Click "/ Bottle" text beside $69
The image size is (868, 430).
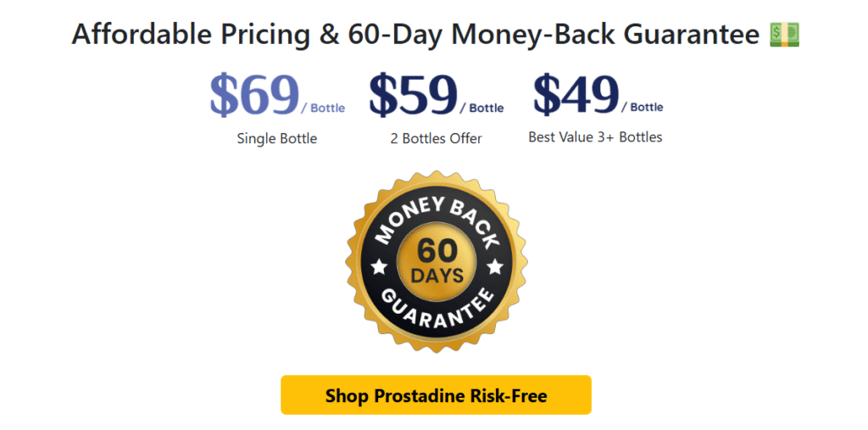(x=323, y=108)
